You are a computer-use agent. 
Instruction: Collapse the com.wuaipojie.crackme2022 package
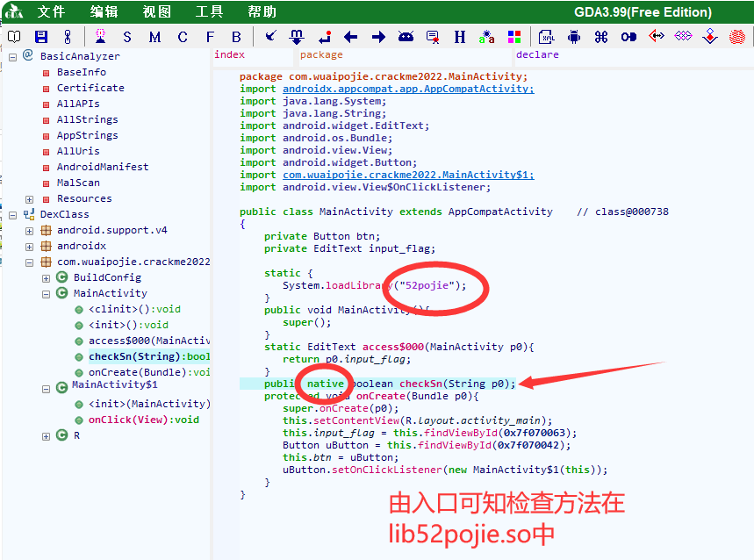click(29, 263)
